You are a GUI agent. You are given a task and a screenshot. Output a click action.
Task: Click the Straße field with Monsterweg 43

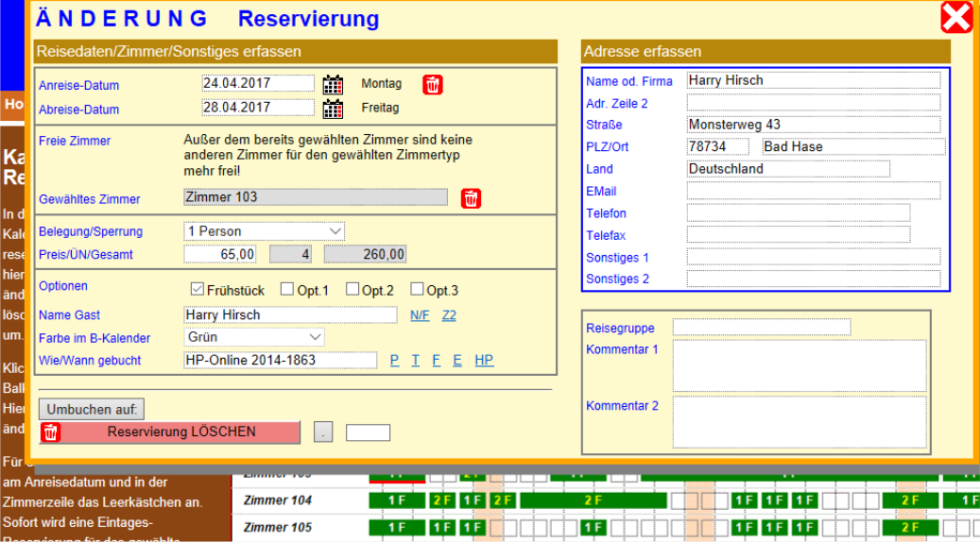pyautogui.click(x=814, y=125)
